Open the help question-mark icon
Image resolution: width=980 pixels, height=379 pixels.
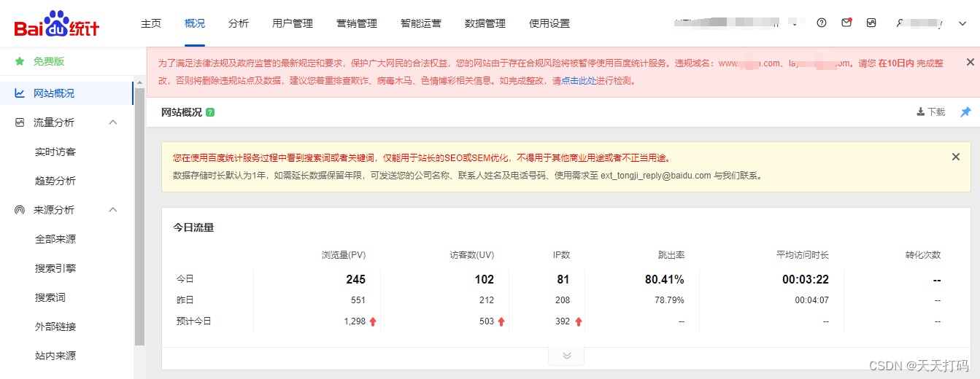pos(822,23)
